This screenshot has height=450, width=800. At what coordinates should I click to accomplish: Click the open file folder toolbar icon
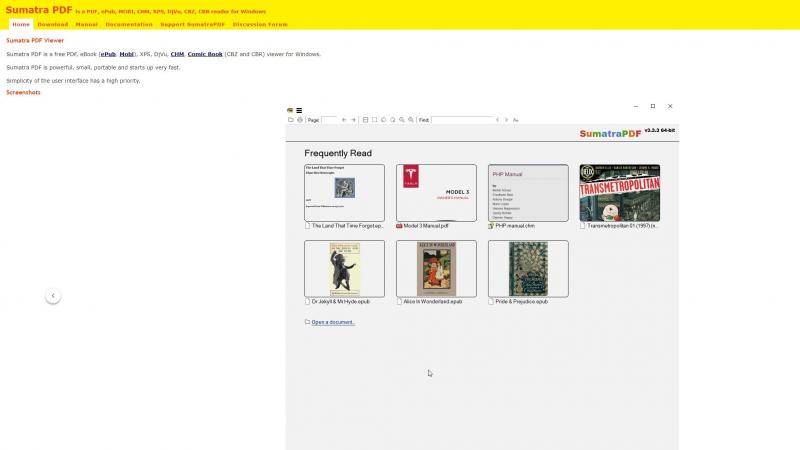pyautogui.click(x=291, y=120)
